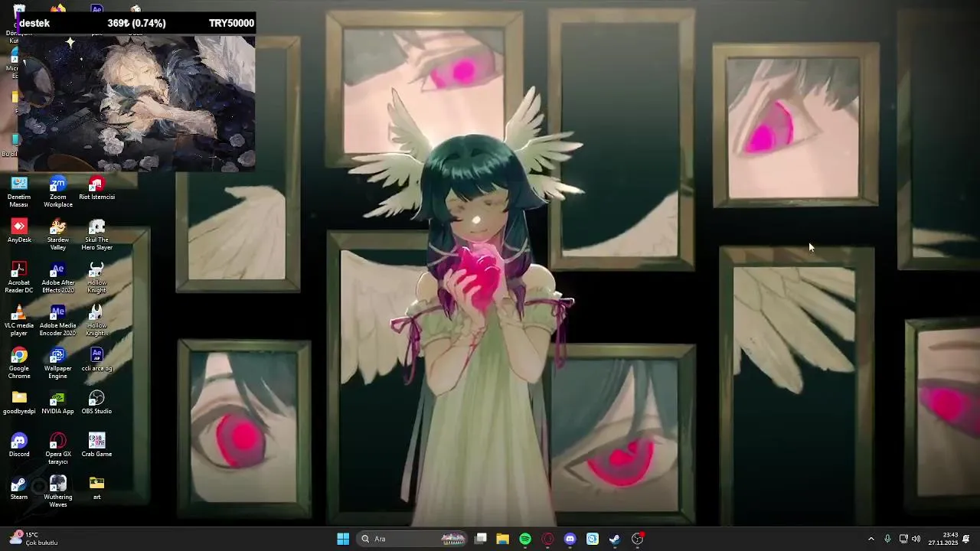Click the VLC media player icon

[x=19, y=321]
